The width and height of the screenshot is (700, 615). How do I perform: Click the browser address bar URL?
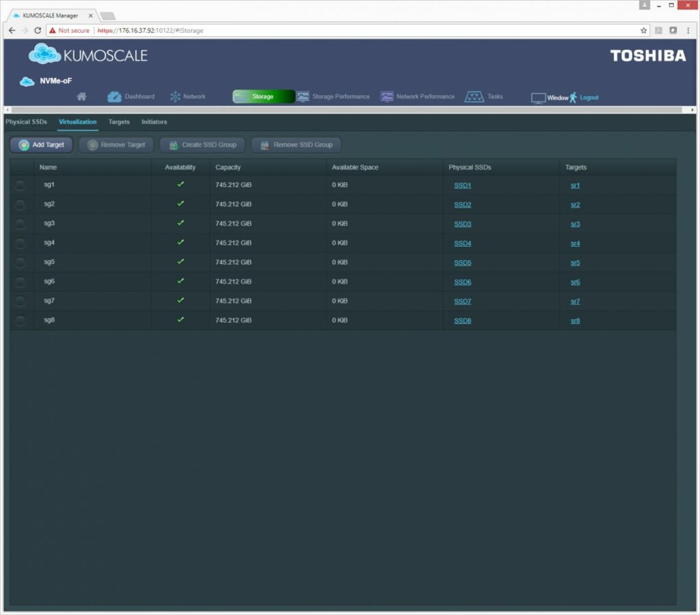coord(150,30)
